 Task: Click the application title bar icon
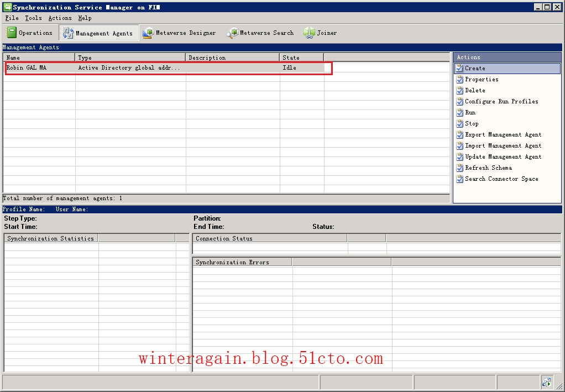coord(7,7)
